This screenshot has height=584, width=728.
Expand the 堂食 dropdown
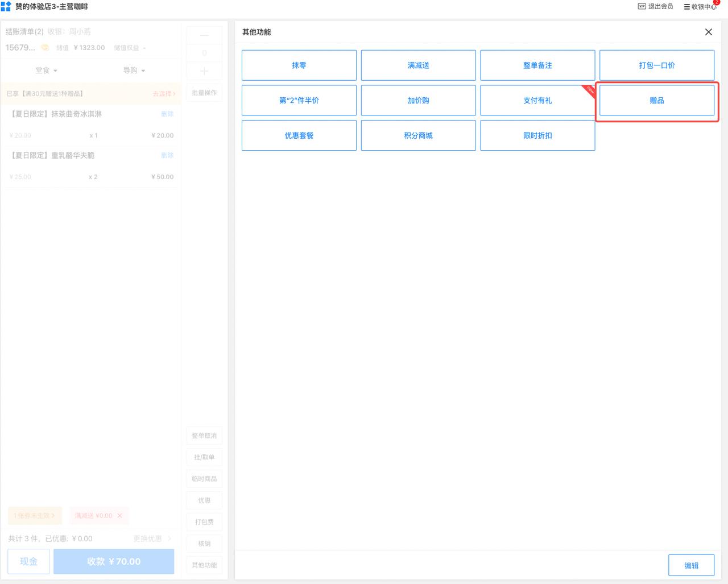point(46,71)
